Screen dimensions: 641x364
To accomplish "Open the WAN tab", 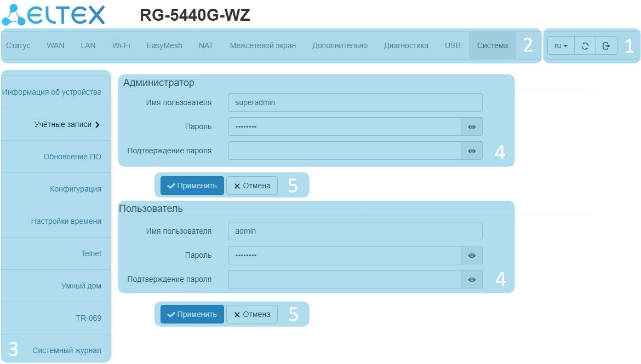I will (55, 46).
